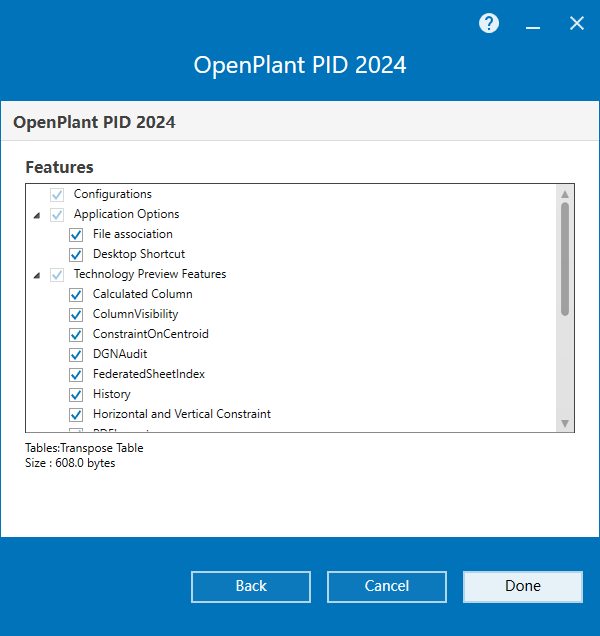Click the features list scroll-down arrow
Viewport: 600px width, 636px height.
point(565,423)
